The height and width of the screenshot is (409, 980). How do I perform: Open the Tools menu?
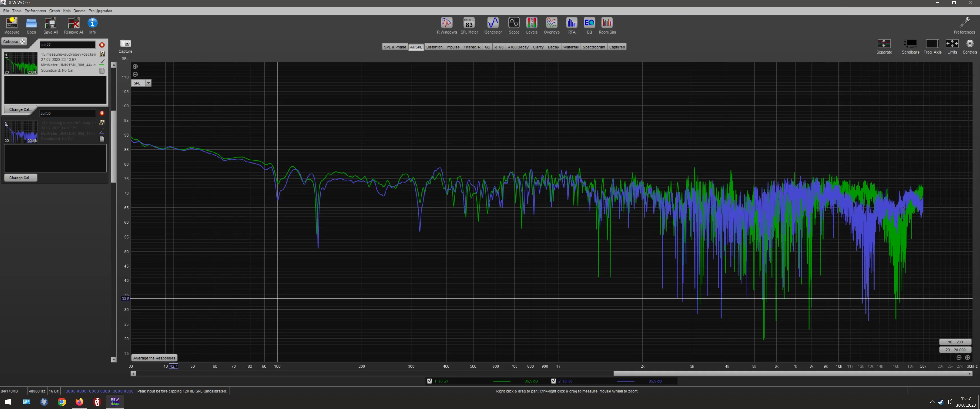[x=17, y=11]
